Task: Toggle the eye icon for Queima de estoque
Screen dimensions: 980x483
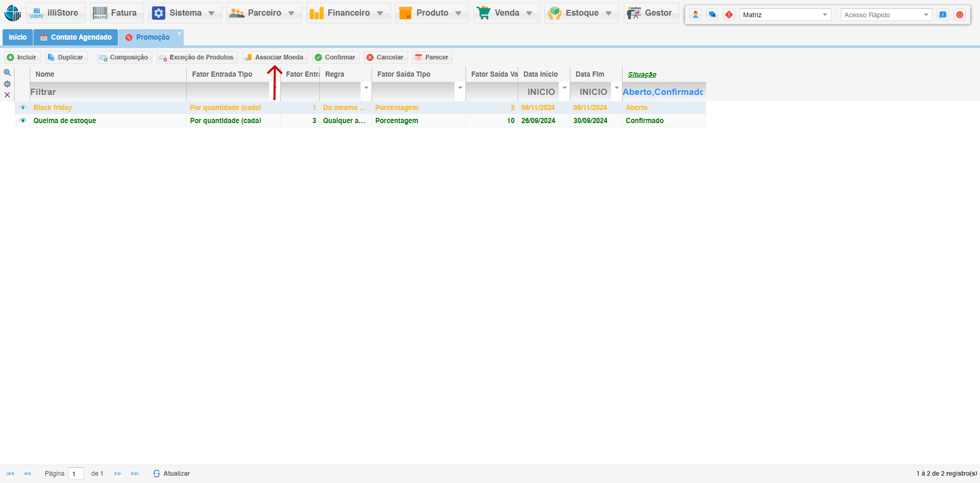Action: 23,120
